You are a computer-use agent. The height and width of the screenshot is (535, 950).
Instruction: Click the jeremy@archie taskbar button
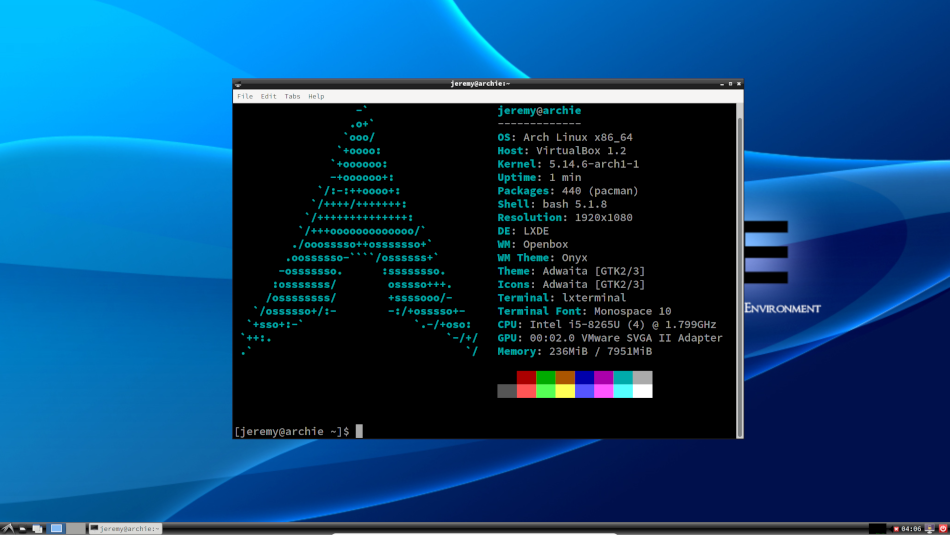point(125,528)
